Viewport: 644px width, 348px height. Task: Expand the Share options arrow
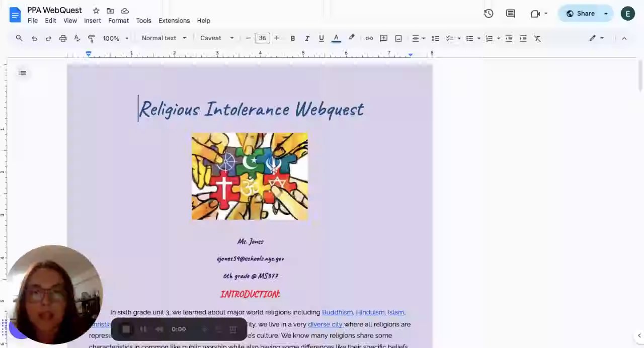tap(606, 14)
